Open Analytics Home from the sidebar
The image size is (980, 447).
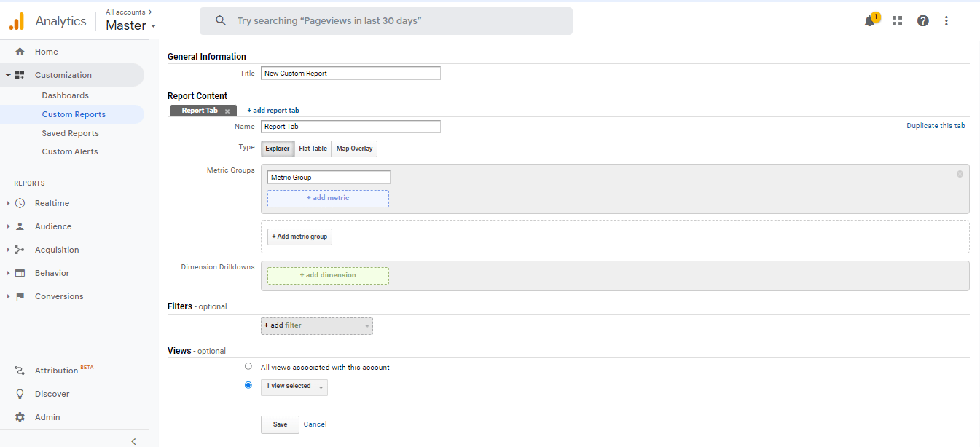(45, 51)
